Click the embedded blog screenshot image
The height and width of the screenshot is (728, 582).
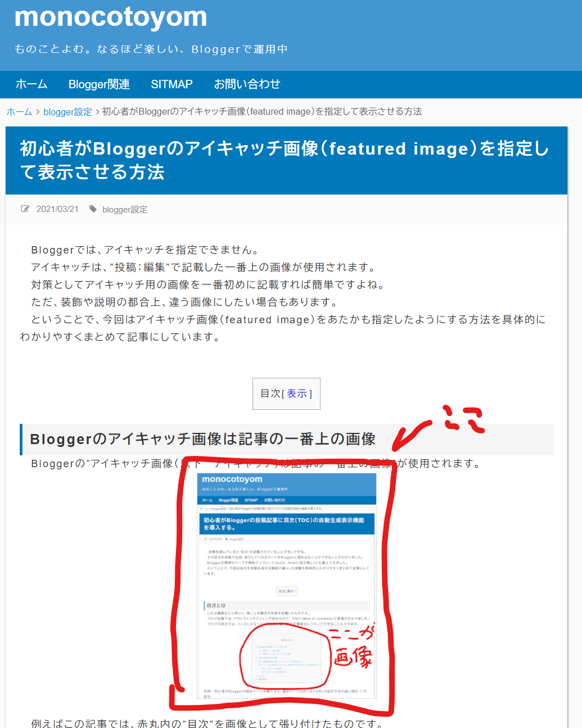pos(287,585)
